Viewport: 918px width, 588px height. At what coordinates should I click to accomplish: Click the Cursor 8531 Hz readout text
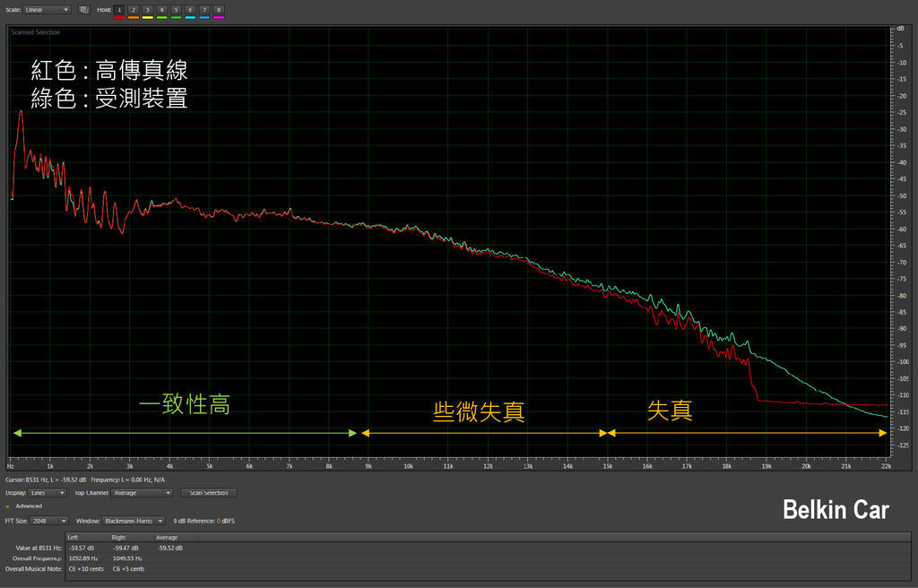46,480
